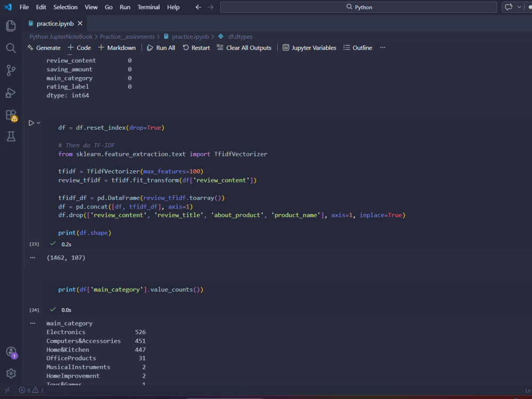Screen dimensions: 532x399
Task: Restart the notebook kernel
Action: (196, 48)
